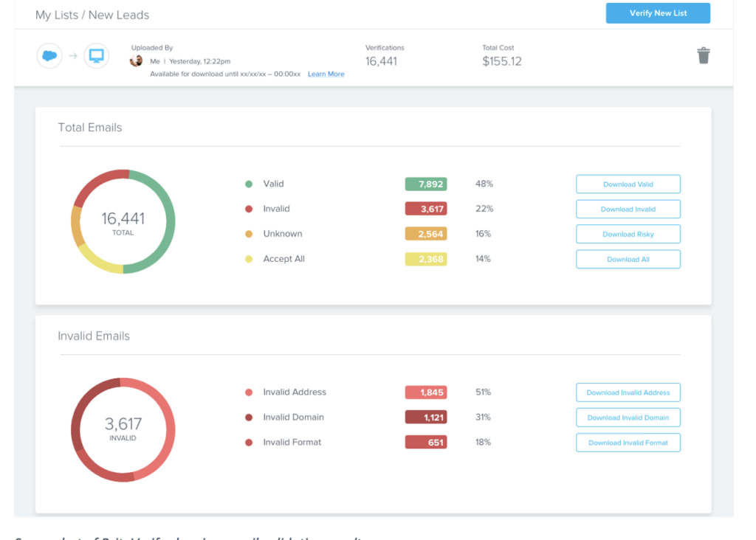Click the 3,617 invalid donut chart
Viewport: 756px width, 540px height.
[x=123, y=429]
